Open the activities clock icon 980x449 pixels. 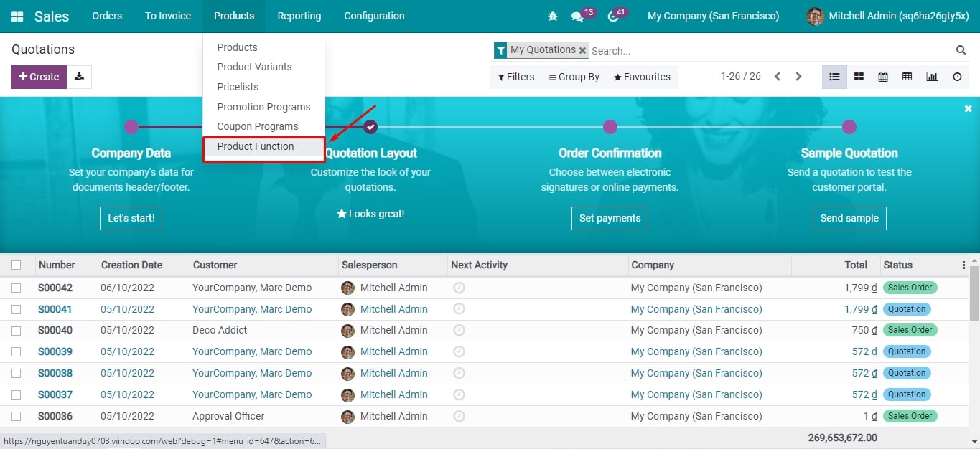[612, 16]
